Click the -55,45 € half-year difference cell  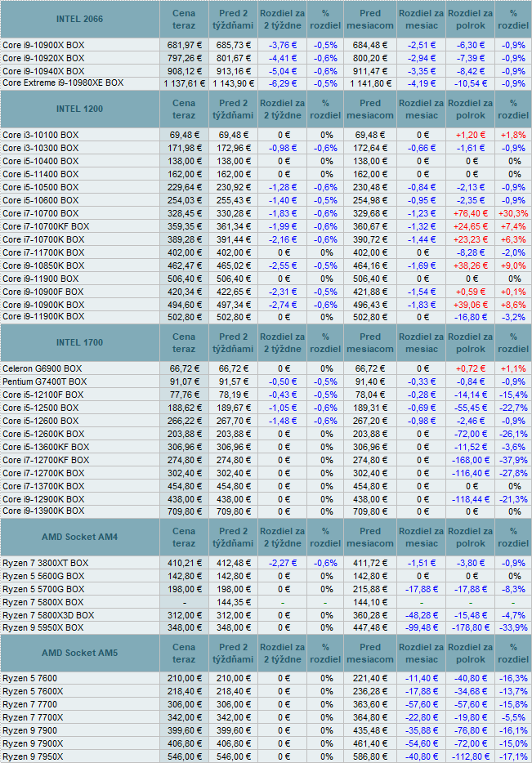pos(471,408)
